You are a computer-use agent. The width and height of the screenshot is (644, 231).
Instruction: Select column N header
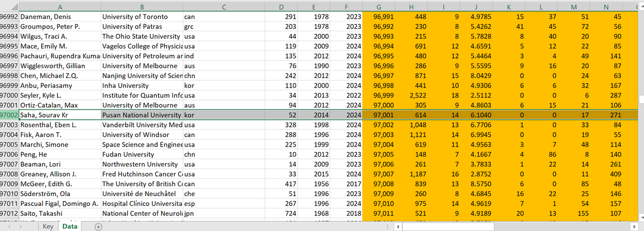pos(608,7)
